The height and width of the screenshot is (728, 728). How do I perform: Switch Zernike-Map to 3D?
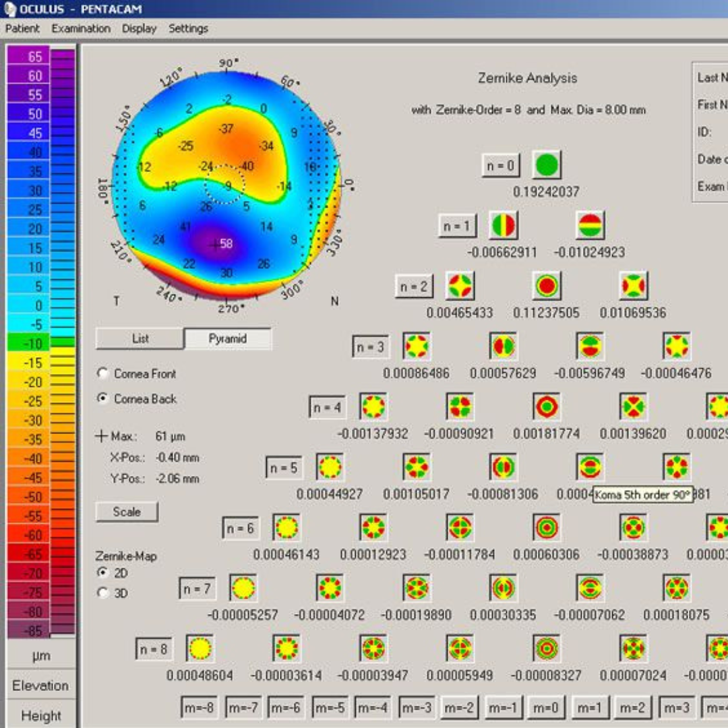(103, 593)
